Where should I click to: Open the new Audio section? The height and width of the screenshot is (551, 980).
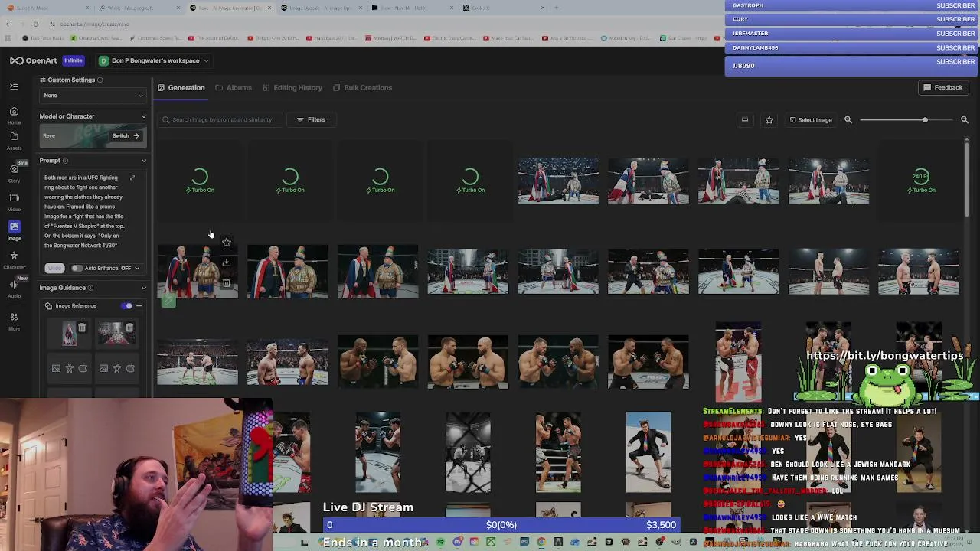coord(14,287)
